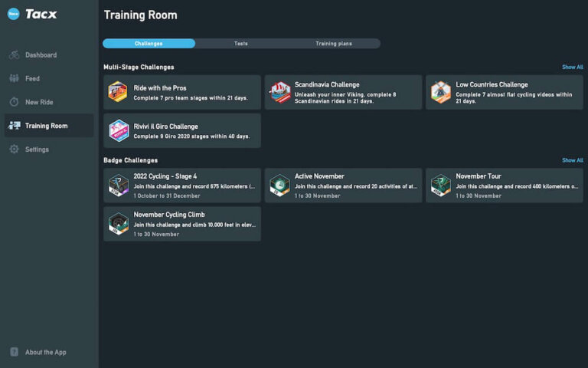Select the Training Room sidebar icon
The height and width of the screenshot is (368, 588).
point(15,126)
